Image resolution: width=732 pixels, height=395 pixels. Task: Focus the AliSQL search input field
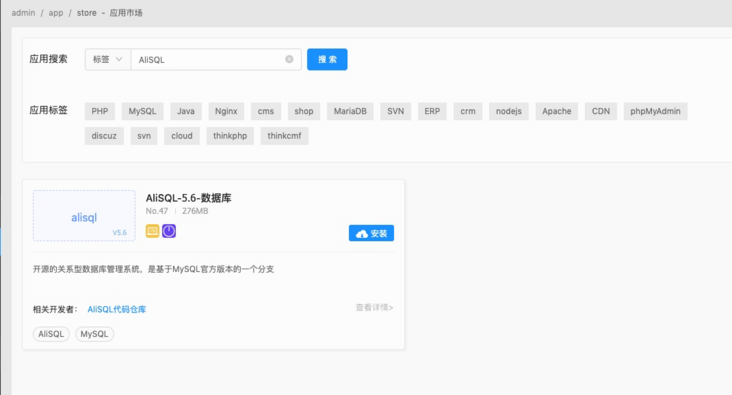(x=210, y=59)
